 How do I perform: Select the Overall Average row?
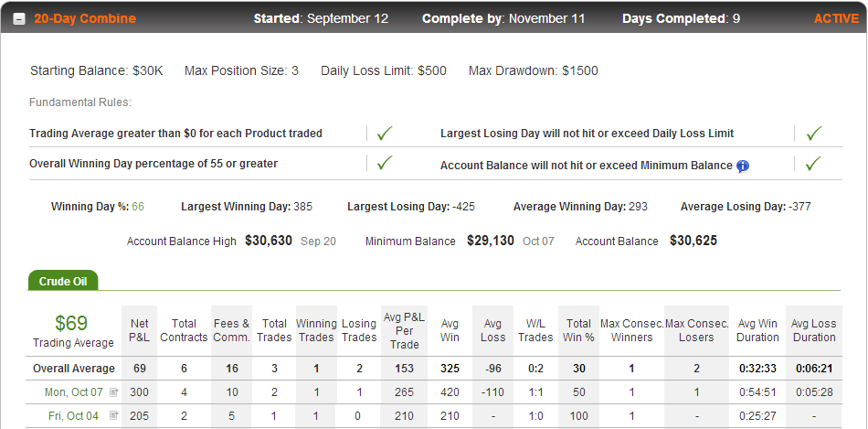435,369
